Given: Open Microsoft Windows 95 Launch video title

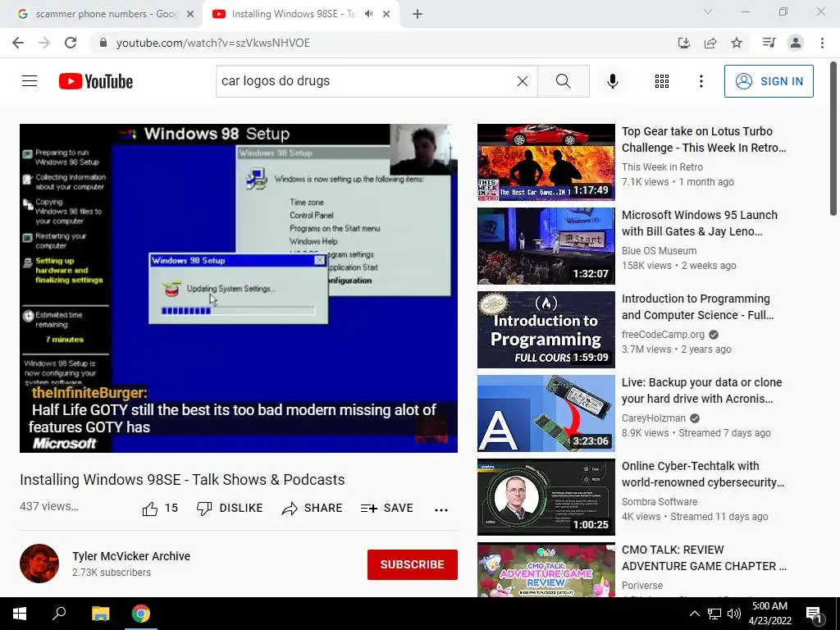Looking at the screenshot, I should click(699, 223).
